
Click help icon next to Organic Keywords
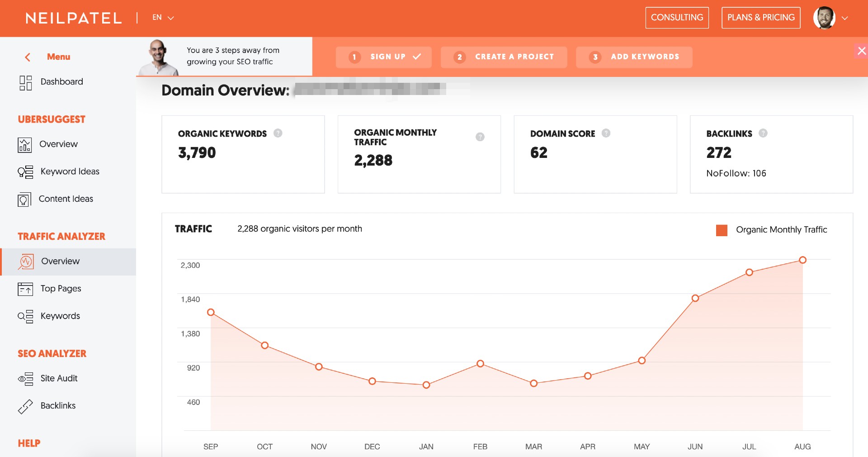pyautogui.click(x=278, y=133)
